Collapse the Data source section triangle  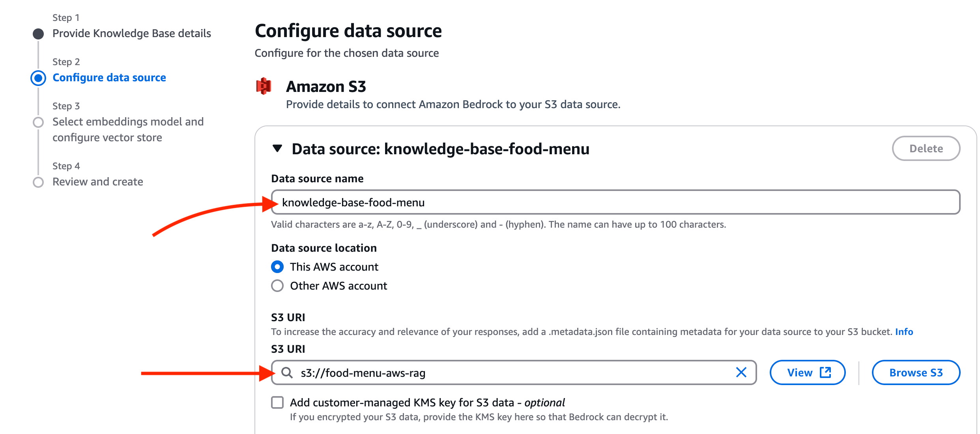click(277, 149)
